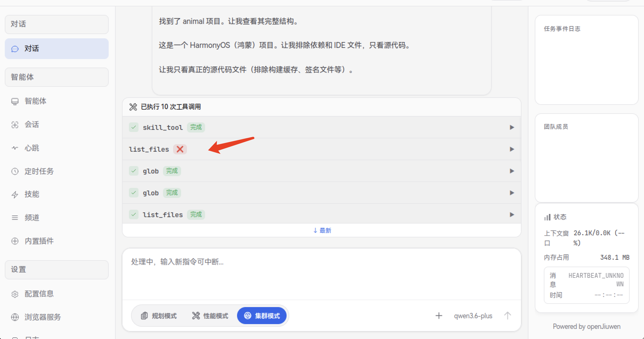The image size is (644, 339).
Task: Click the lightning icon beside 技能
Action: click(x=15, y=195)
